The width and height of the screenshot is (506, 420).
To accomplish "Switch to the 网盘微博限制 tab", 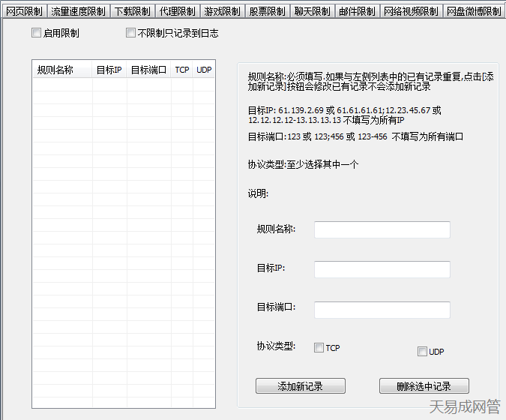I will 474,11.
